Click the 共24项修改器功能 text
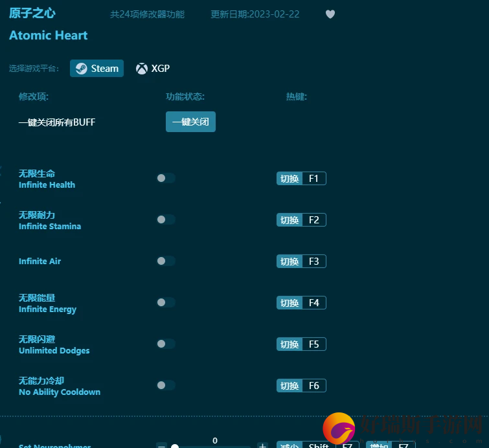The image size is (489, 448). (x=147, y=14)
